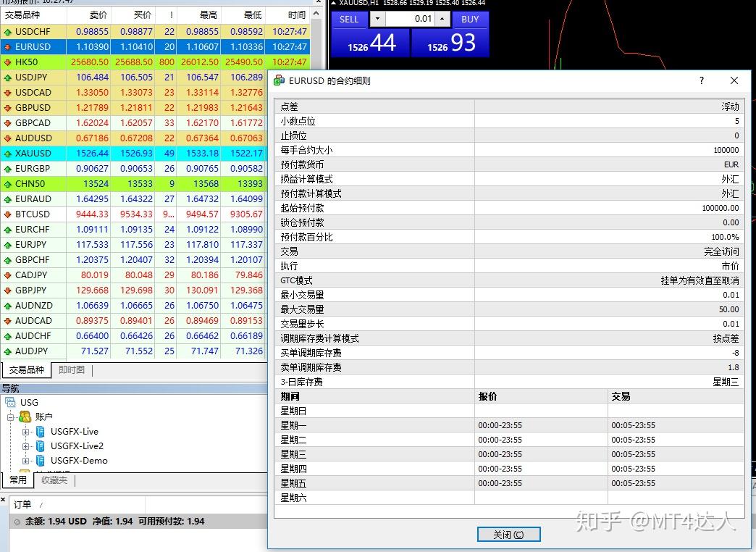Image resolution: width=756 pixels, height=552 pixels.
Task: Click the SELL button at 1526.44
Action: tap(370, 43)
